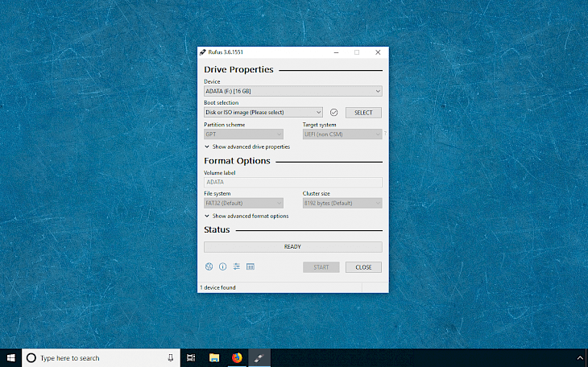The width and height of the screenshot is (588, 367).
Task: Click the SELECT button to choose an ISO
Action: [x=363, y=113]
